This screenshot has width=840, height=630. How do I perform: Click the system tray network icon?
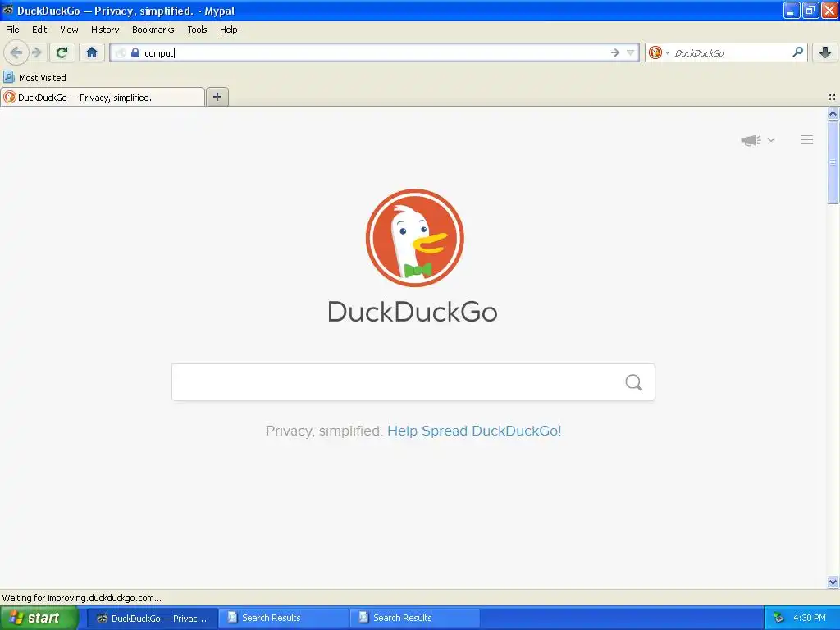pyautogui.click(x=779, y=618)
